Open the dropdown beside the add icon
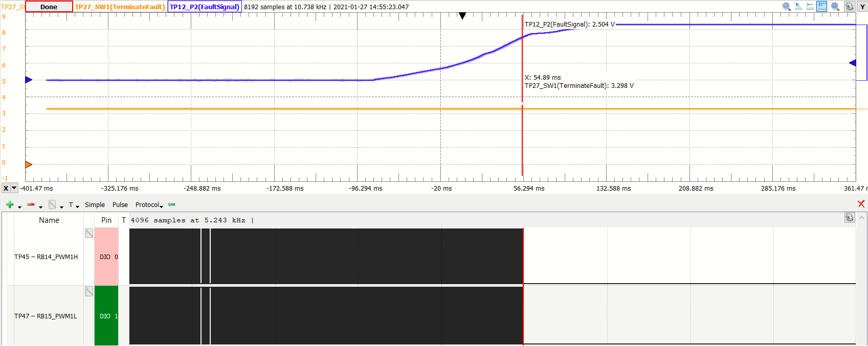 [19, 206]
